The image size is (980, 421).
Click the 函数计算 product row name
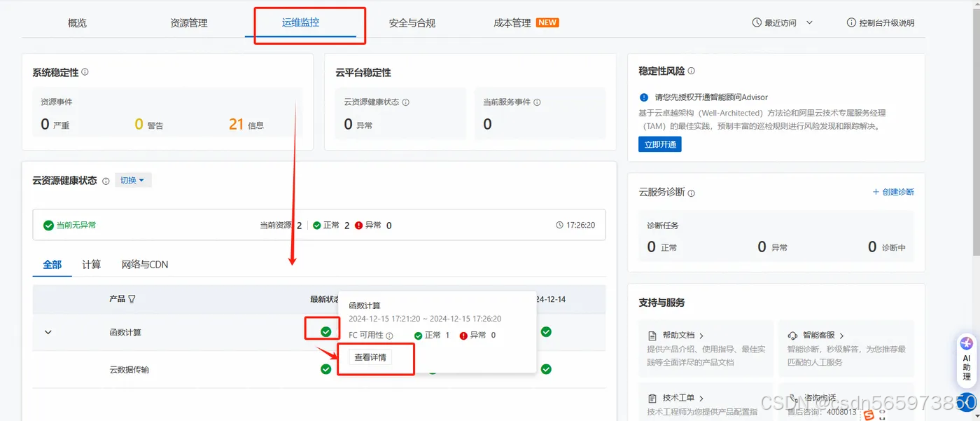coord(125,332)
